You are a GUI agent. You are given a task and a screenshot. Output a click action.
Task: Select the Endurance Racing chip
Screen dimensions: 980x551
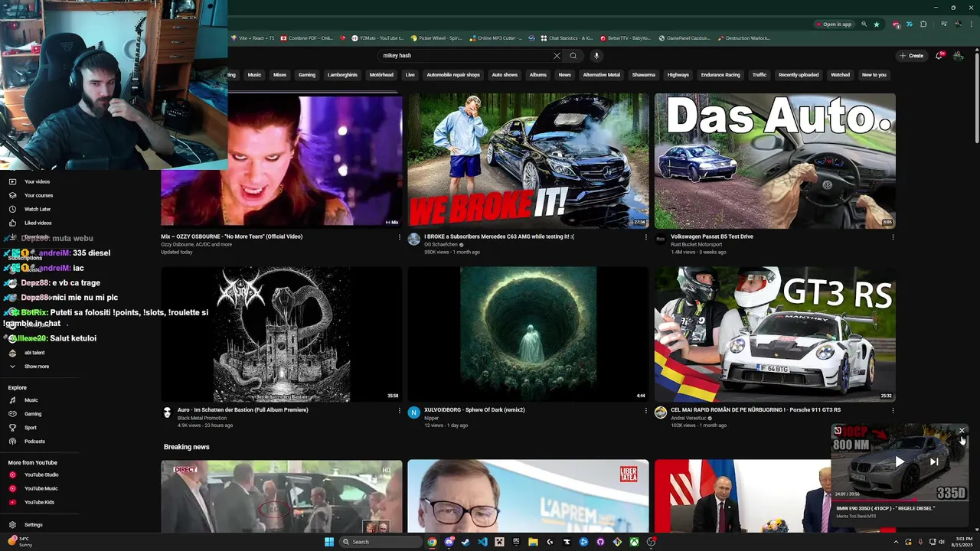tap(720, 75)
